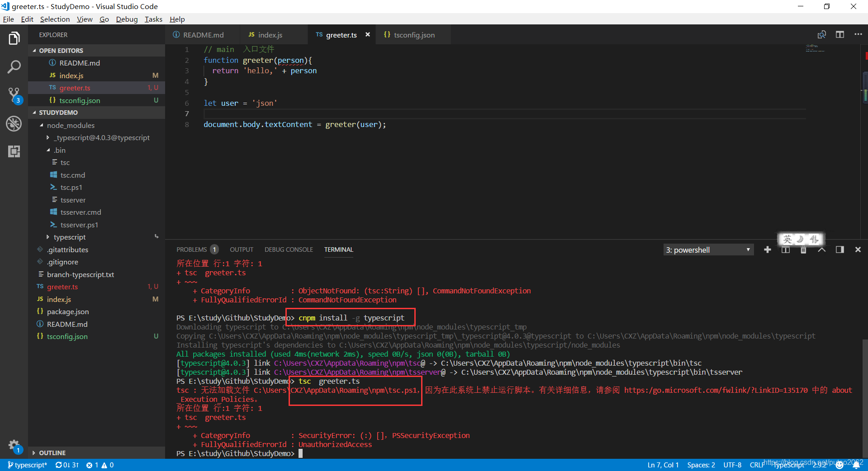Image resolution: width=868 pixels, height=471 pixels.
Task: Open the Explorer view in activity bar
Action: click(14, 38)
